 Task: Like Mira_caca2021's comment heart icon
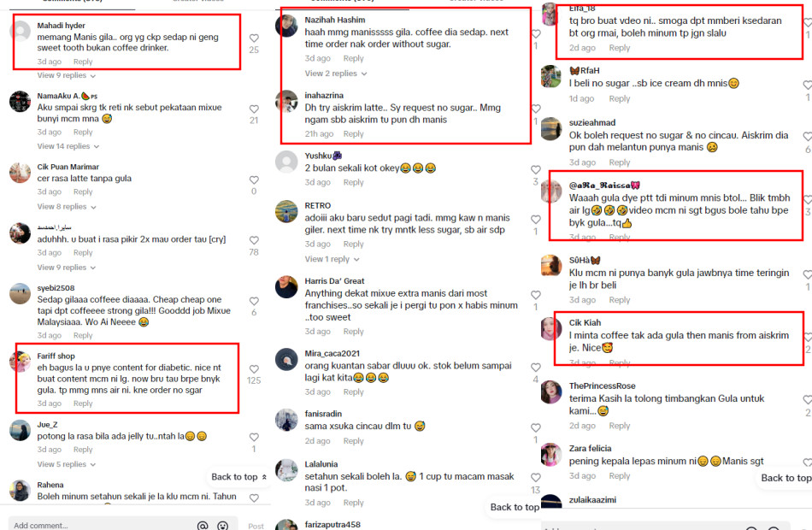tap(535, 368)
